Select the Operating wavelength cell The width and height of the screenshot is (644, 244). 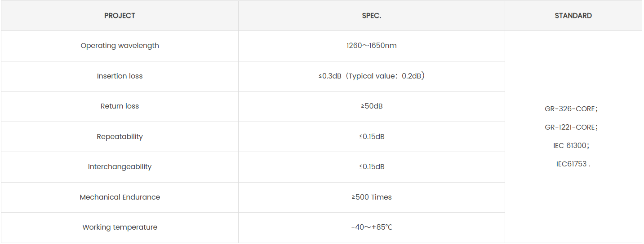click(x=120, y=46)
